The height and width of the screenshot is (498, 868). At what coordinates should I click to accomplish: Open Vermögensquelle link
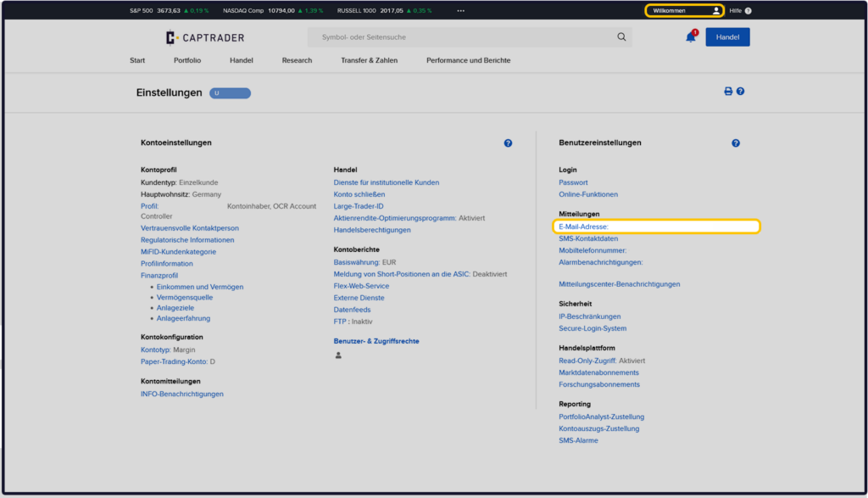[184, 298]
